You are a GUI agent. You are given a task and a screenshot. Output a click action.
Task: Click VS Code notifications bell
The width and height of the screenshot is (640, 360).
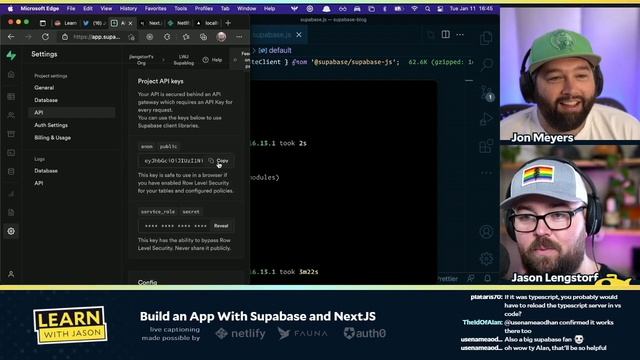[x=488, y=278]
